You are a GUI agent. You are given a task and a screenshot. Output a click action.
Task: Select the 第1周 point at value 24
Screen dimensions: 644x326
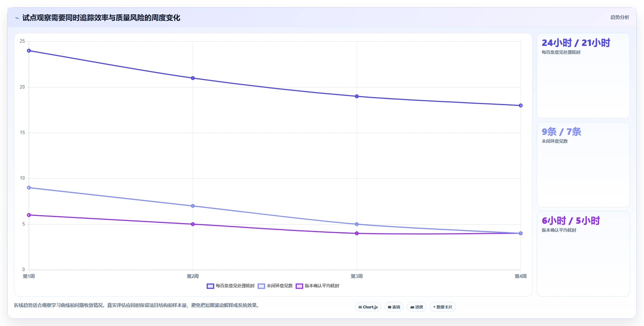click(x=29, y=51)
